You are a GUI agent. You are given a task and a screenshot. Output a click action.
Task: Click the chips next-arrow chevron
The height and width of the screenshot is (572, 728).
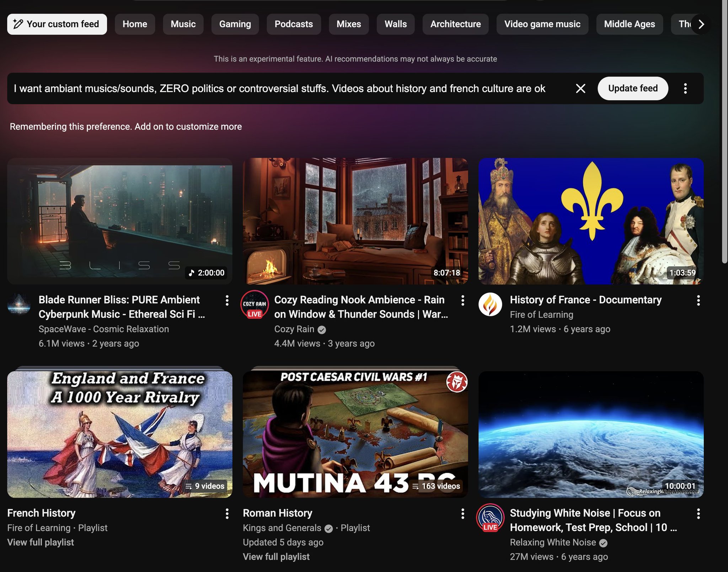click(701, 24)
